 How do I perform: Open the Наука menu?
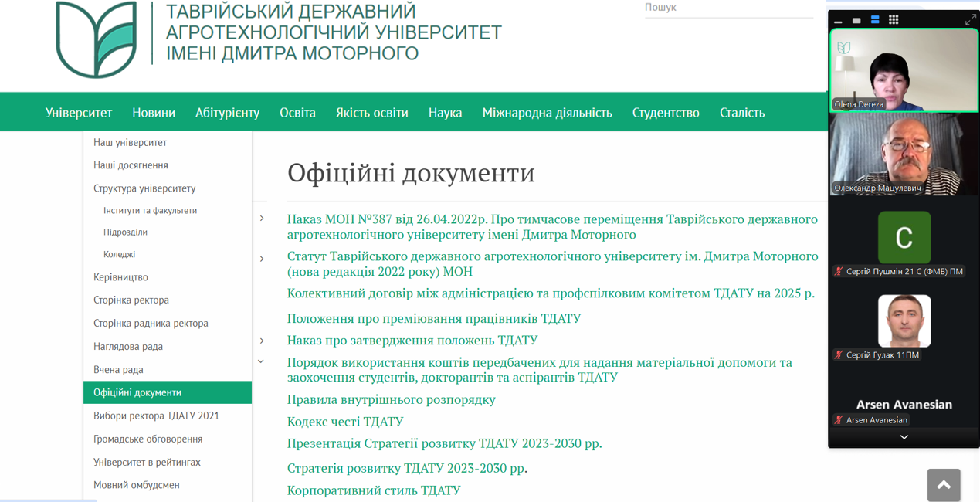[x=446, y=113]
